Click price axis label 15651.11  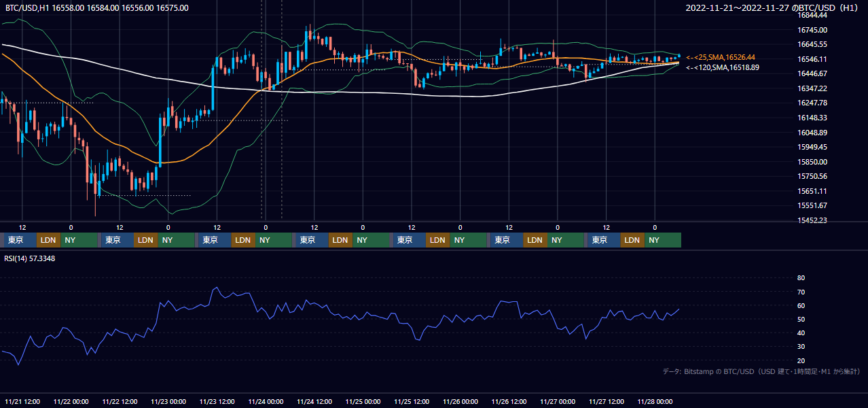coord(812,191)
